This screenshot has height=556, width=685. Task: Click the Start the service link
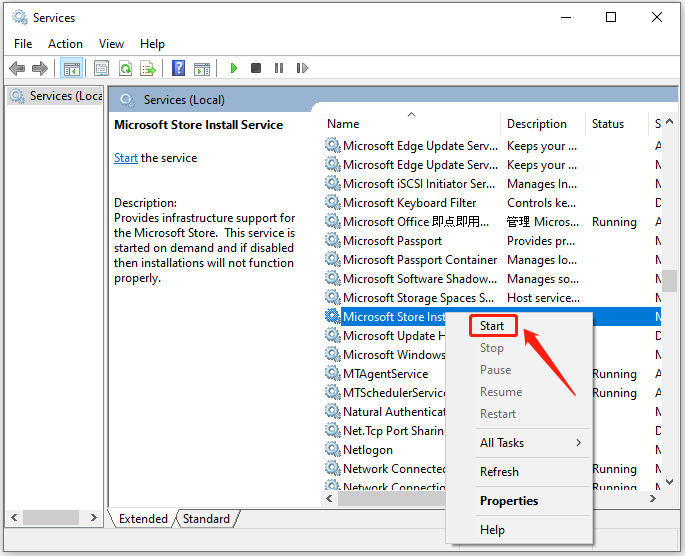pyautogui.click(x=126, y=158)
